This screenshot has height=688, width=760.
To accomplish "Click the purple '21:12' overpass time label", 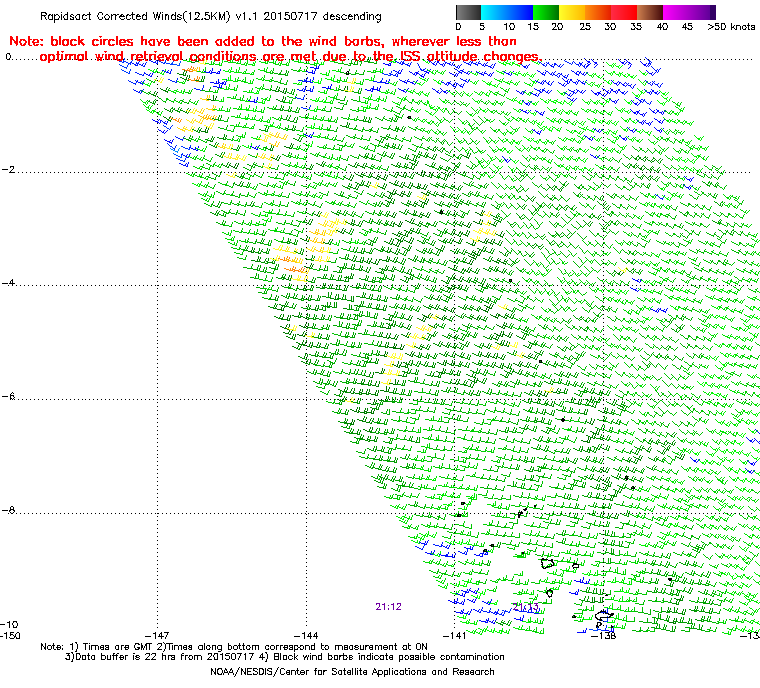I will [x=388, y=607].
